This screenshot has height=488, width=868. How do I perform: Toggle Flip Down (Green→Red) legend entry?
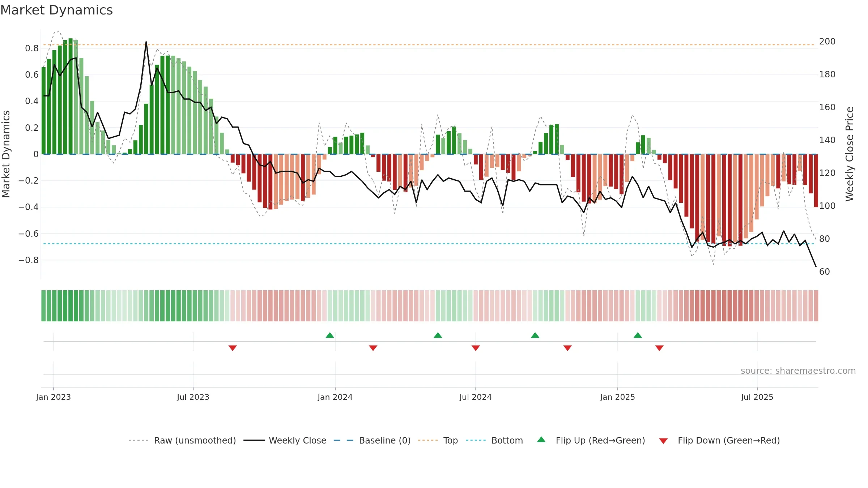(719, 440)
